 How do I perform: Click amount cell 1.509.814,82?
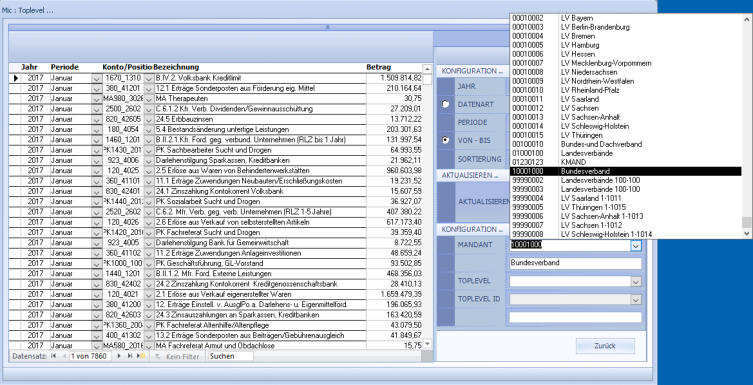point(394,78)
